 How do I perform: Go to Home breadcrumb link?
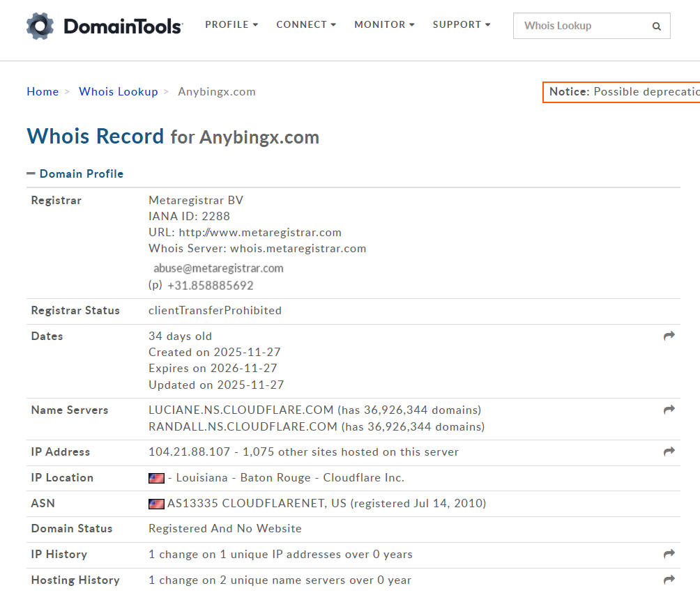point(43,92)
